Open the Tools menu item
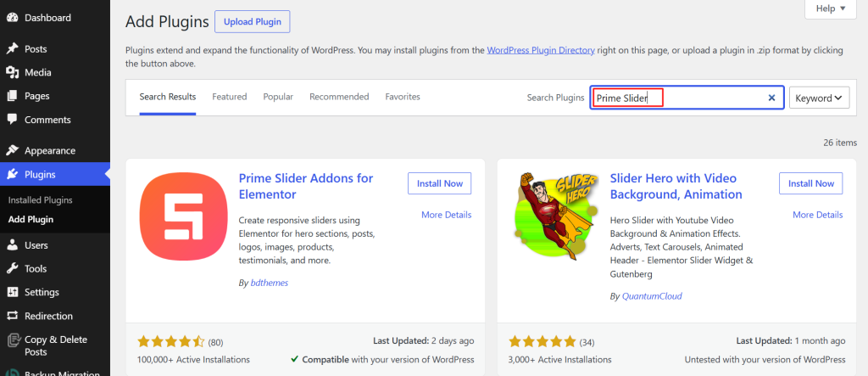Viewport: 868px width, 376px height. tap(55, 269)
